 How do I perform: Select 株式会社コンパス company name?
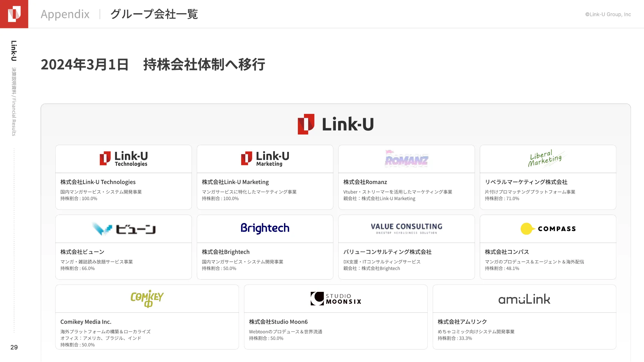click(507, 252)
